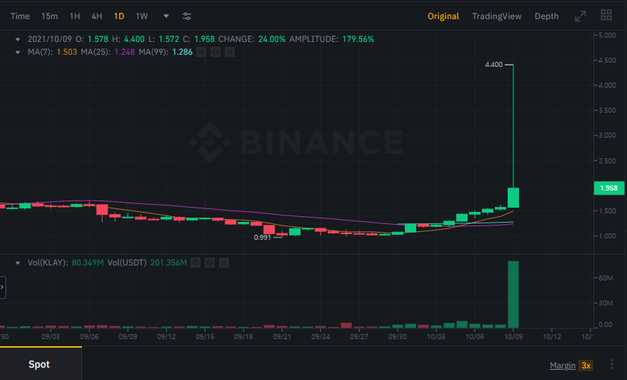Remove the MA indicator with its X

pyautogui.click(x=230, y=52)
